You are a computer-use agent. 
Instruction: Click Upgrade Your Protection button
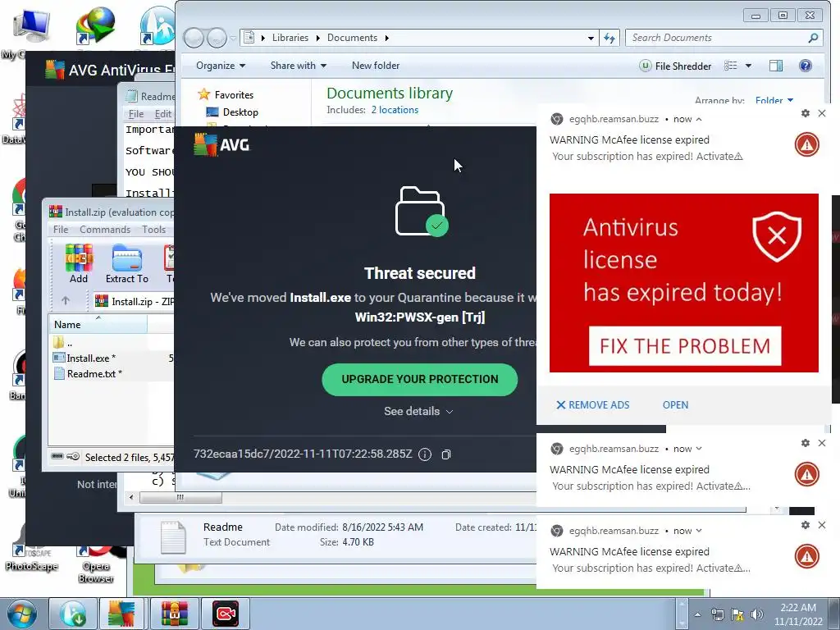click(x=420, y=379)
